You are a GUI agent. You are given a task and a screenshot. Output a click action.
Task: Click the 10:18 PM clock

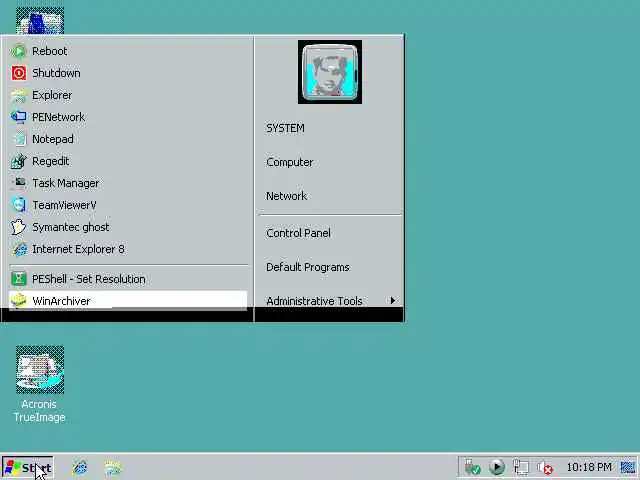[x=589, y=467]
